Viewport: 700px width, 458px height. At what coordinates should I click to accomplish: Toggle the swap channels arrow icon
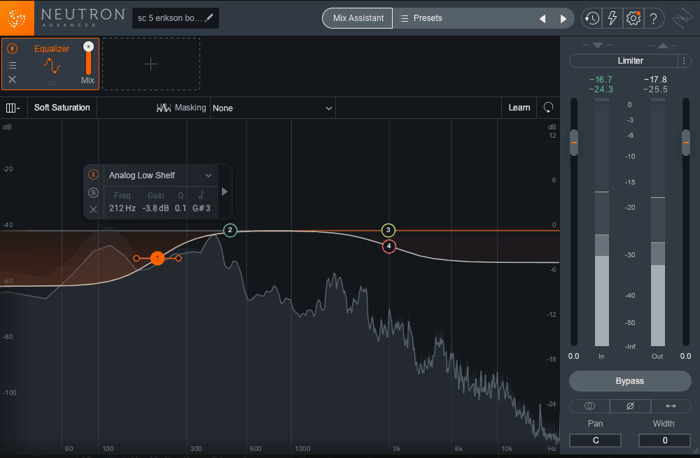point(671,406)
